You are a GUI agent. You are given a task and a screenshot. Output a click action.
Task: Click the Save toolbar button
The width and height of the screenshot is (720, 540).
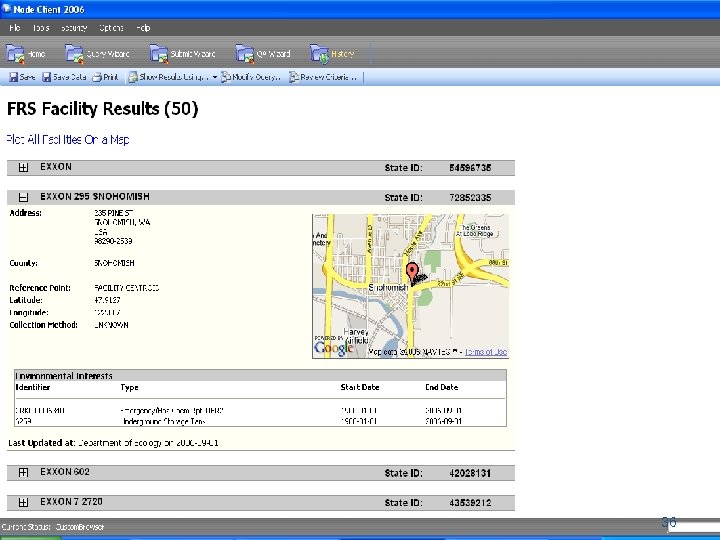[22, 77]
